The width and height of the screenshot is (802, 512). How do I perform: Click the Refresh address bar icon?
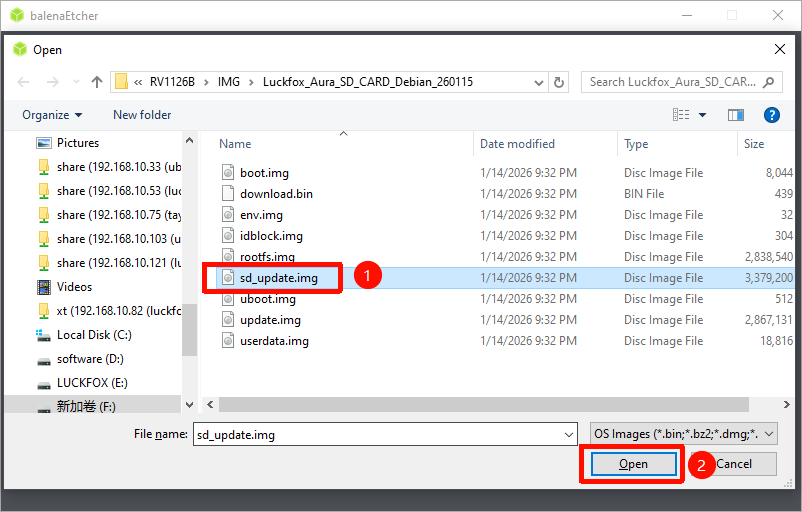[x=559, y=82]
